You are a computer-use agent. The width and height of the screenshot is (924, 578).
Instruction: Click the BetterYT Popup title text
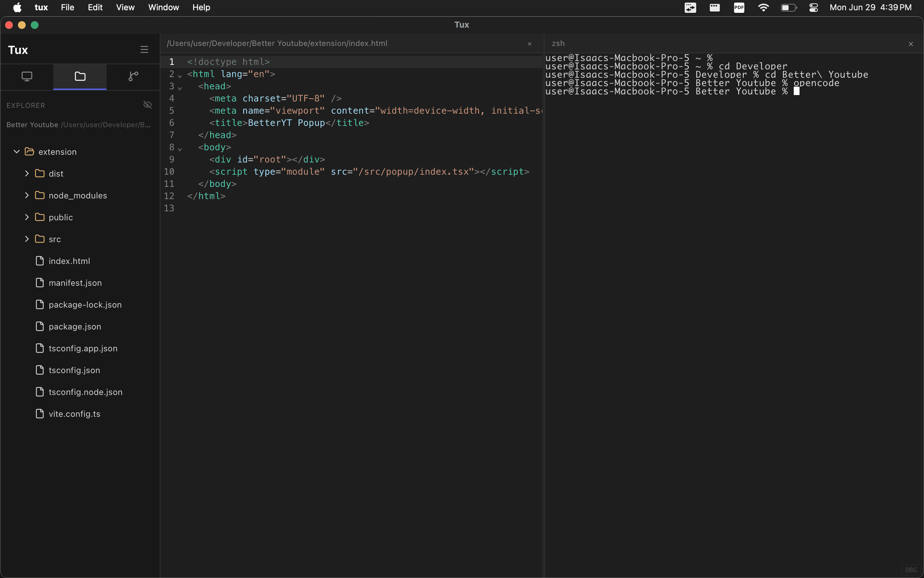[x=287, y=123]
